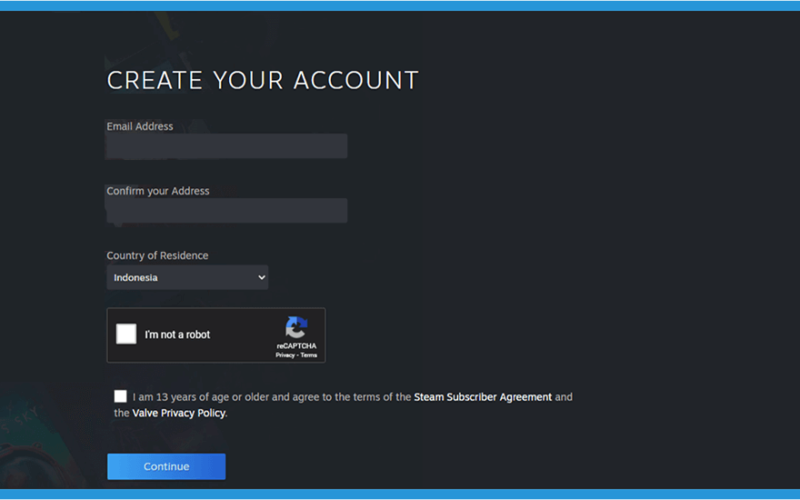The width and height of the screenshot is (800, 500).
Task: Click the Create Your Account heading
Action: tap(263, 81)
